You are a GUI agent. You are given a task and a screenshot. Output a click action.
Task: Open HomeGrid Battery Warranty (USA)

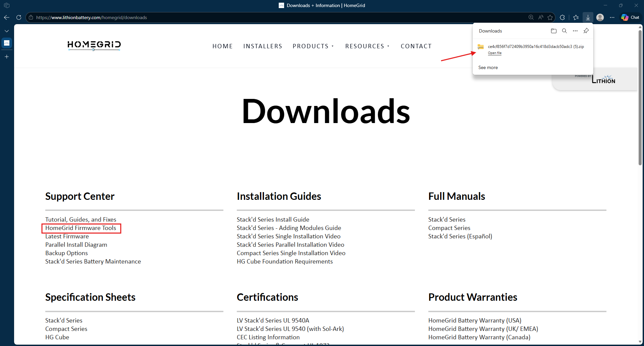pos(475,321)
